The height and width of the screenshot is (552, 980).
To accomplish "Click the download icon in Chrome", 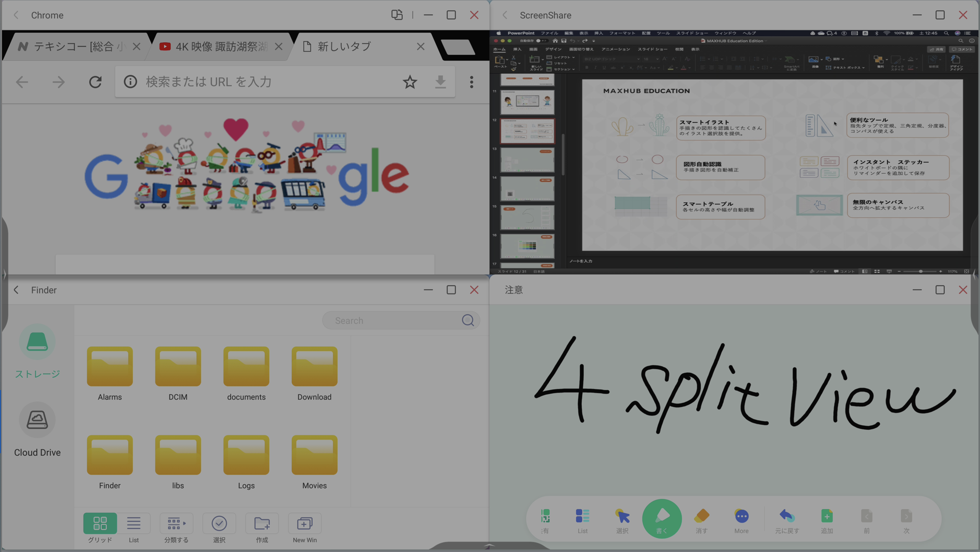I will tap(441, 82).
